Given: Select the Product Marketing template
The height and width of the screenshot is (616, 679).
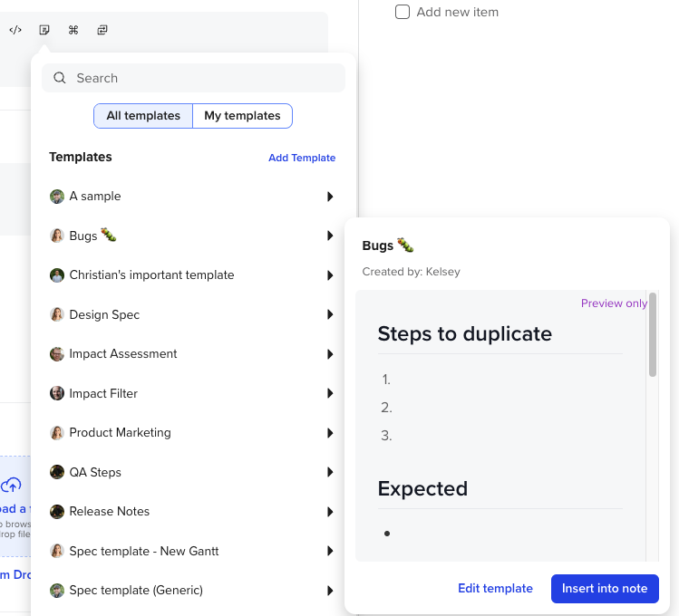Looking at the screenshot, I should pos(120,433).
